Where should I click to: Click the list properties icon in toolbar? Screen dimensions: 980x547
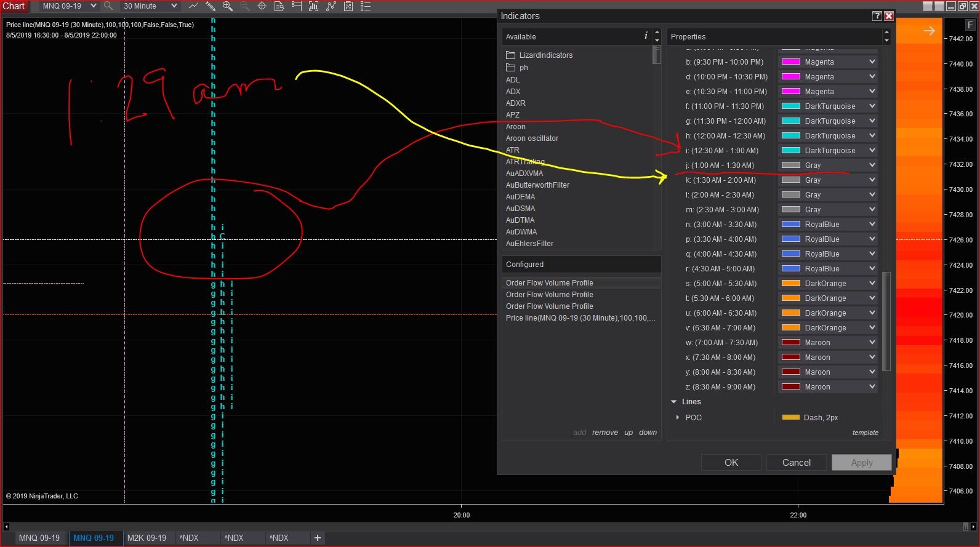click(x=366, y=6)
